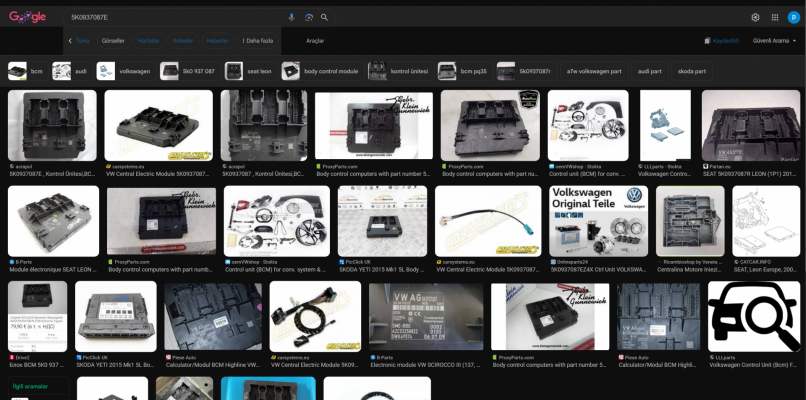Open the Partan.eu SEAT LEON module image
The width and height of the screenshot is (806, 400).
[x=750, y=125]
